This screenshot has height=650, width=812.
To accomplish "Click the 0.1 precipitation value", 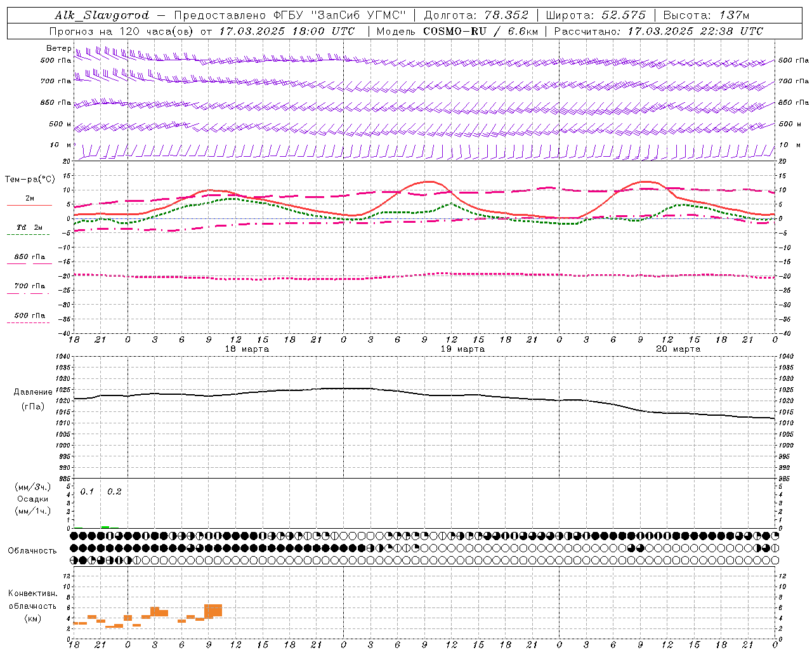I will (87, 492).
